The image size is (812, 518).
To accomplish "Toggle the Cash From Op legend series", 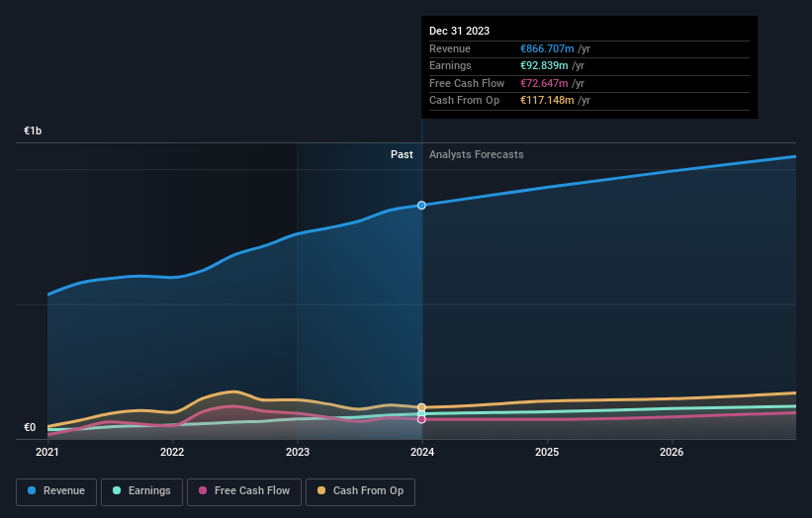I will click(x=360, y=491).
